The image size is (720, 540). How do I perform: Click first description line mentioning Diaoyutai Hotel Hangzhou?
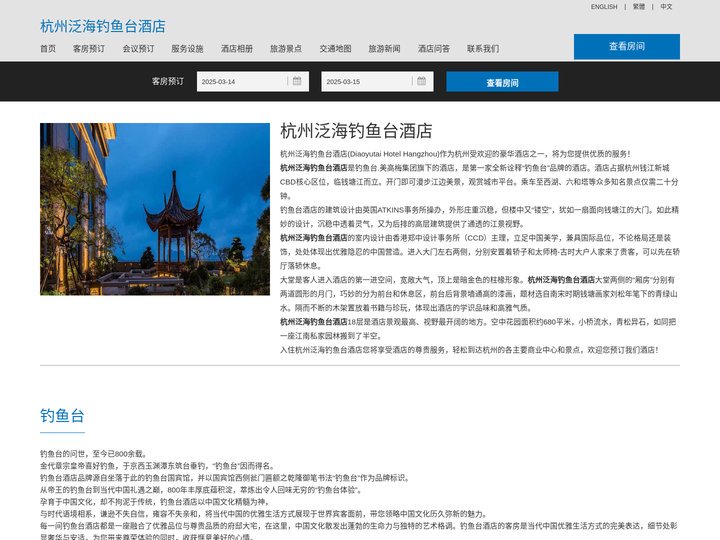click(455, 154)
